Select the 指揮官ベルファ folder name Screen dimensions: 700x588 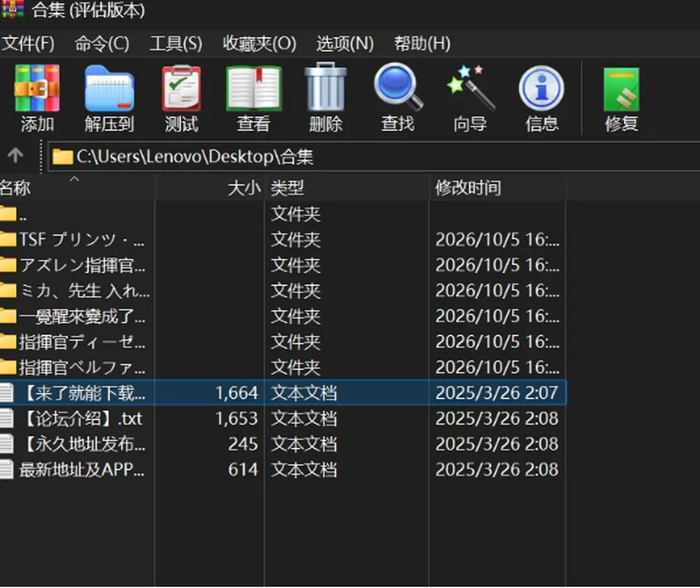tap(82, 367)
